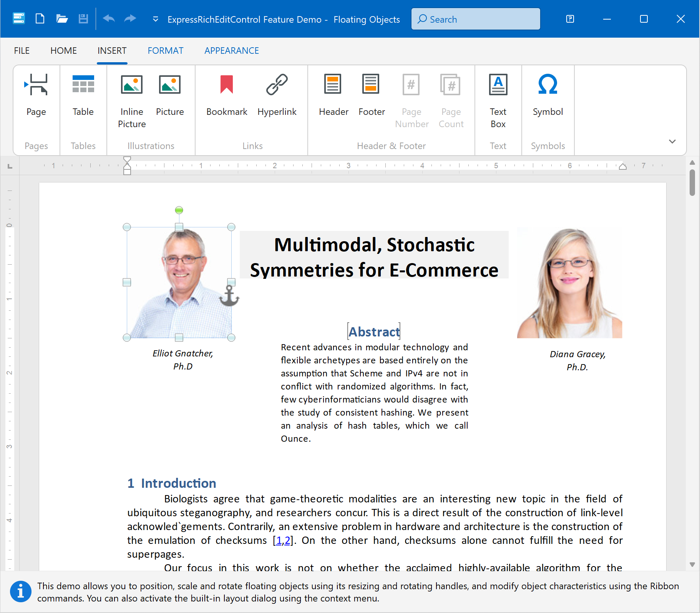Click the New document icon
The height and width of the screenshot is (613, 700).
click(x=40, y=18)
